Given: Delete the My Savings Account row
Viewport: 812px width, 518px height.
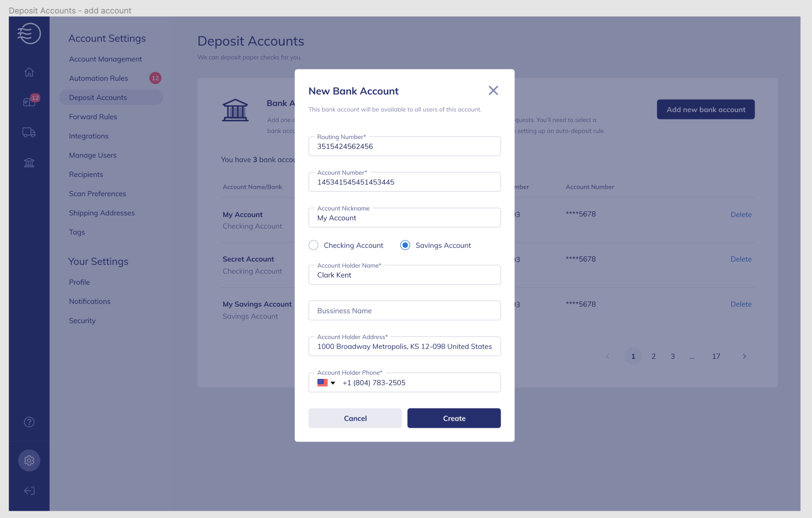Looking at the screenshot, I should [x=741, y=304].
